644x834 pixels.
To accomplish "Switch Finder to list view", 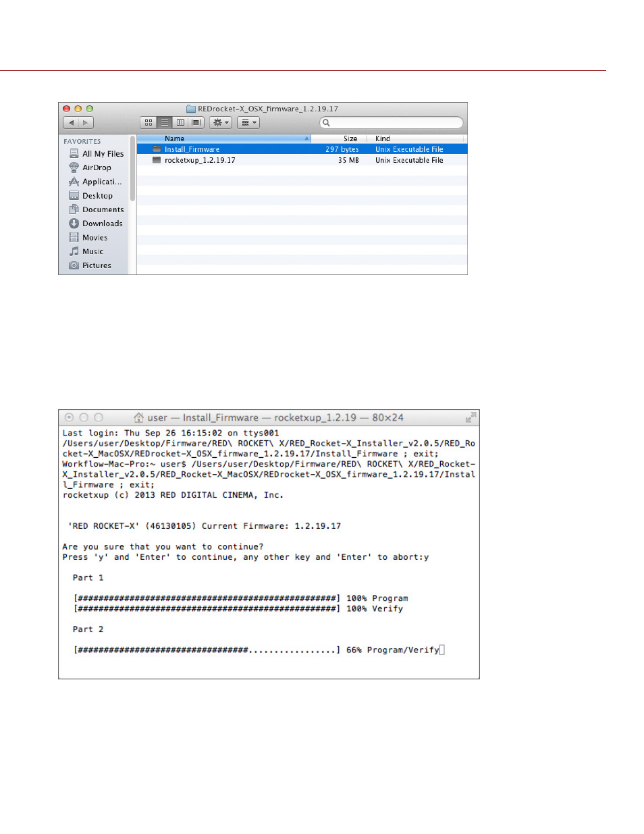I will (x=164, y=123).
